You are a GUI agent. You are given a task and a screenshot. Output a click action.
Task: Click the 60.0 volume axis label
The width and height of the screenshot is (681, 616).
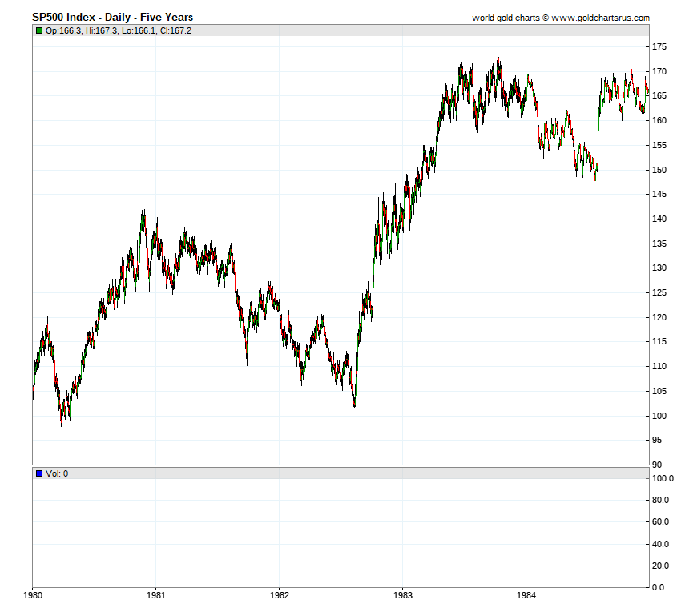point(661,522)
